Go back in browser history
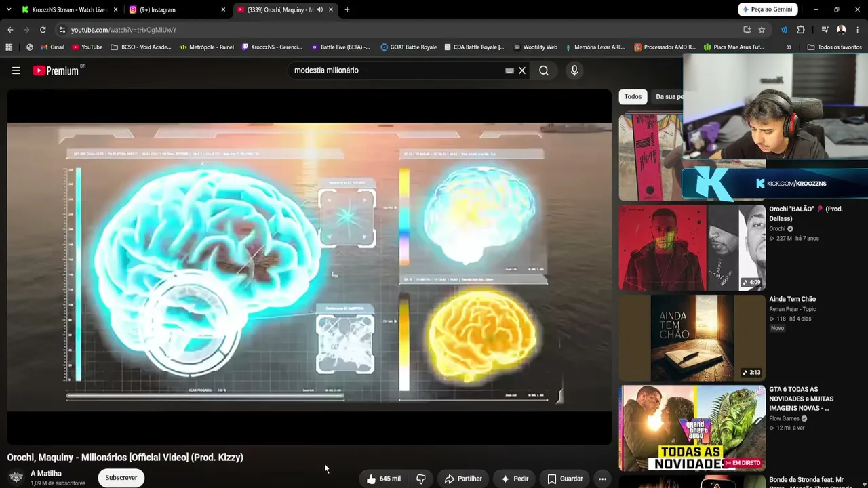The image size is (868, 488). pos(10,30)
